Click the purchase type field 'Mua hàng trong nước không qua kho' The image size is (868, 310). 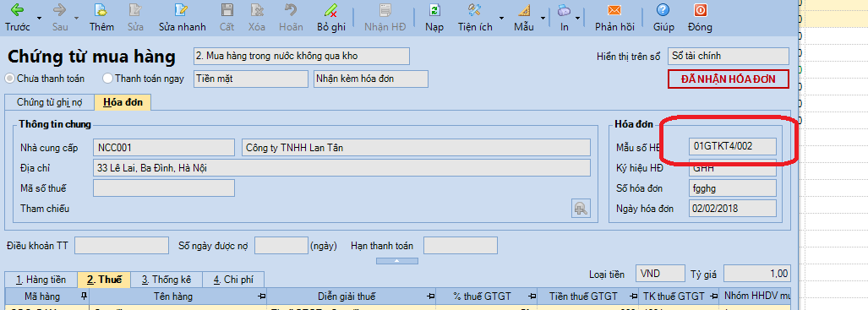[302, 56]
